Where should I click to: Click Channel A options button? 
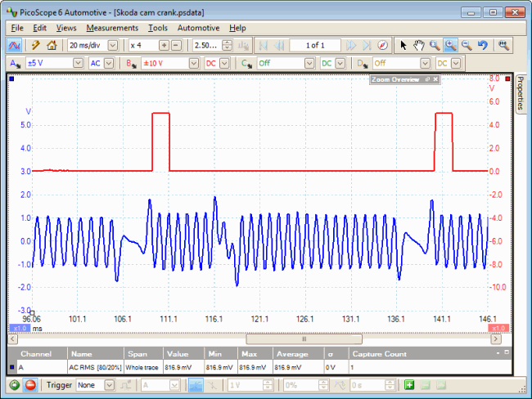pos(15,63)
